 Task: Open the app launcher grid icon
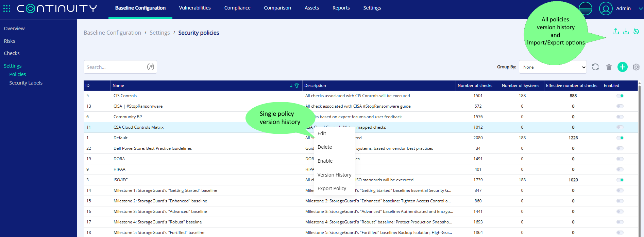click(x=7, y=8)
